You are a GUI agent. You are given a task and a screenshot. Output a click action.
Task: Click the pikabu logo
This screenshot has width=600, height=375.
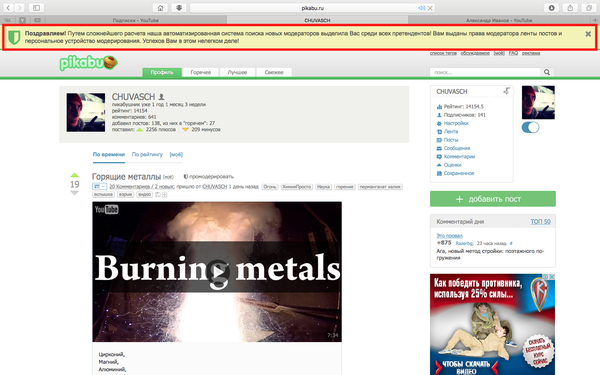(x=88, y=62)
